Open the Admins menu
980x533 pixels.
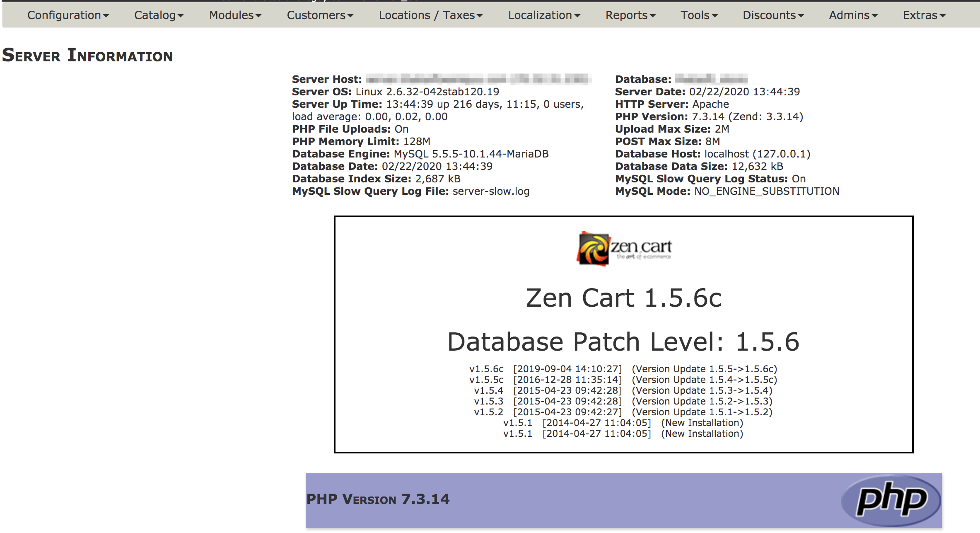point(853,15)
